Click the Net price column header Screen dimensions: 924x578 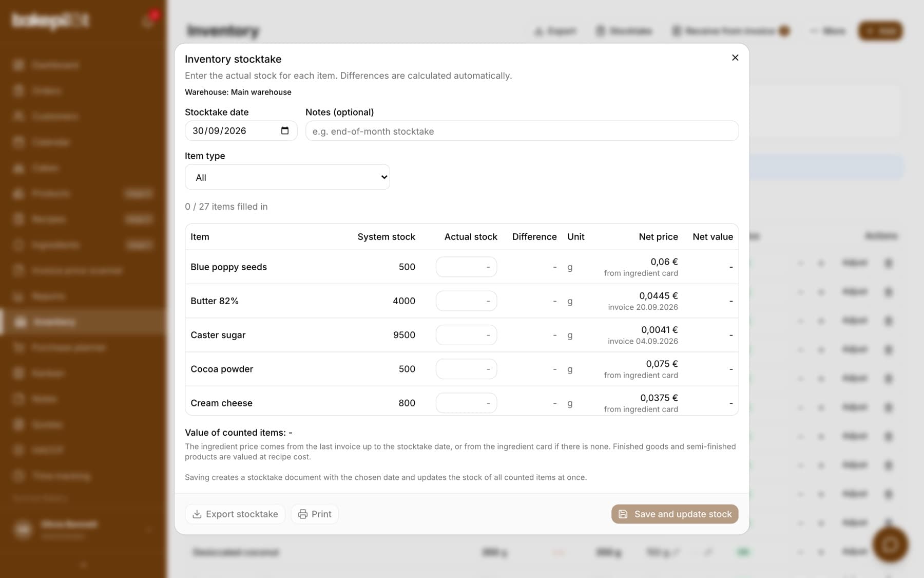point(658,237)
